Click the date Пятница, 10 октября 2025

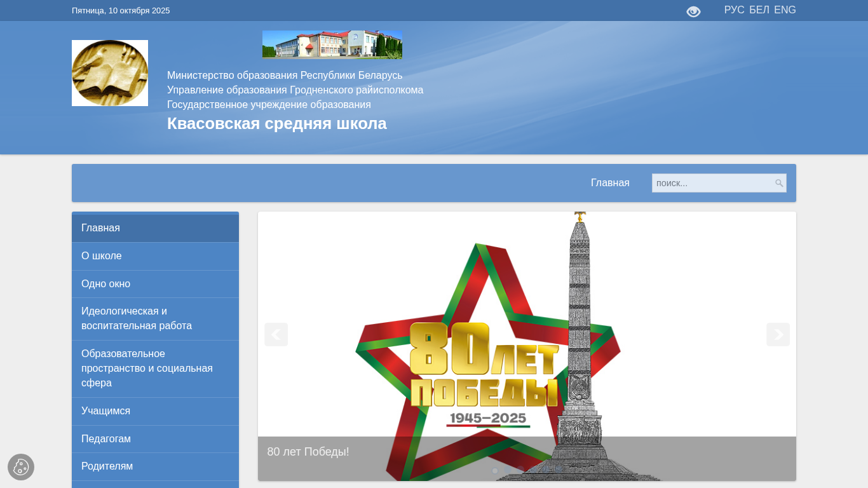pyautogui.click(x=121, y=11)
